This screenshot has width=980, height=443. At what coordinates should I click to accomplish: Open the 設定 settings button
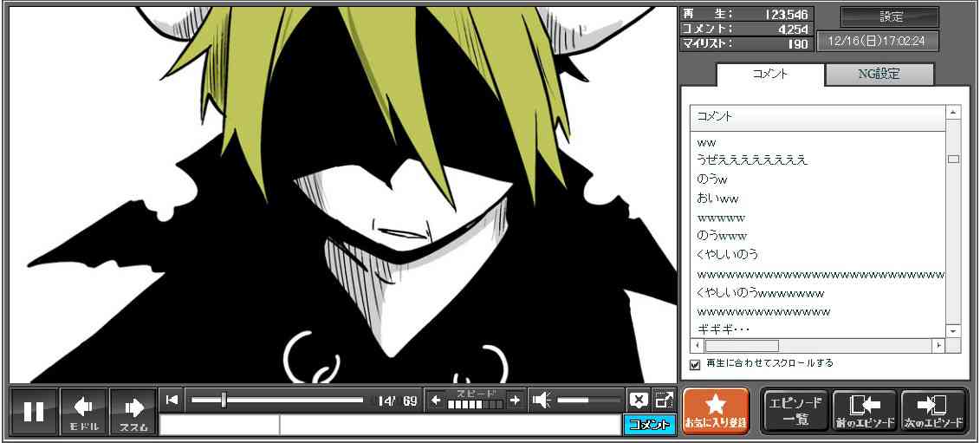click(890, 17)
